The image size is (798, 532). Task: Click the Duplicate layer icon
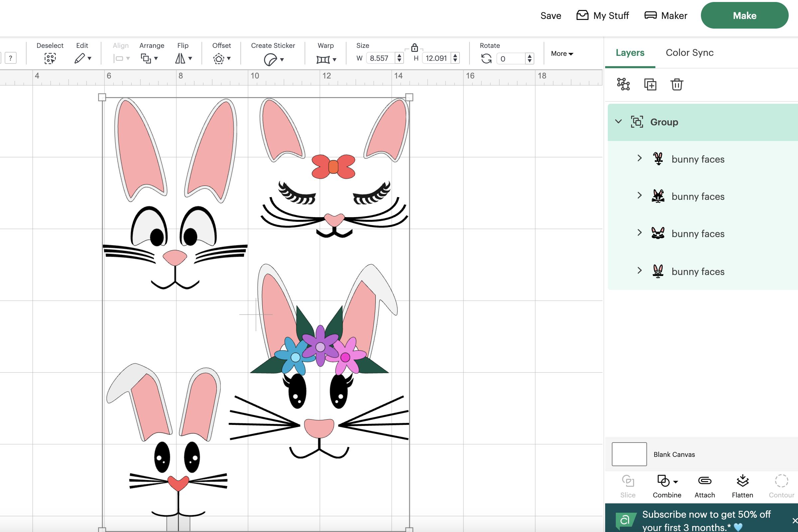650,84
